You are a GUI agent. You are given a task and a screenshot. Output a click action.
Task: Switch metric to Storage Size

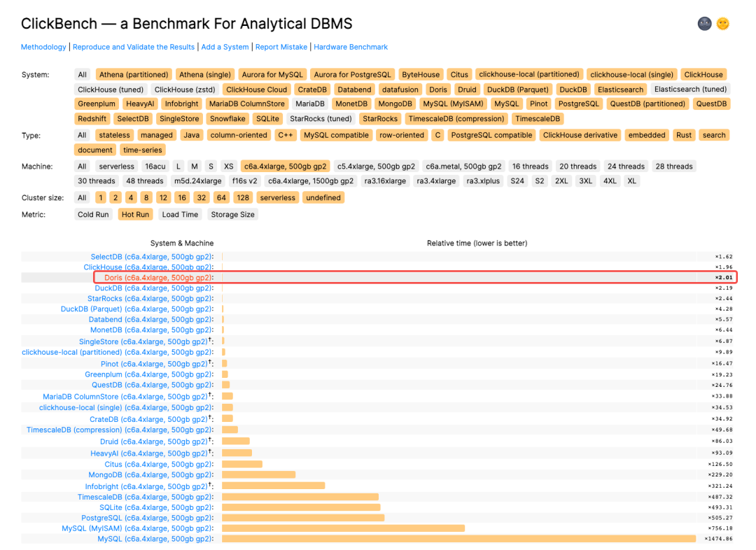[232, 215]
